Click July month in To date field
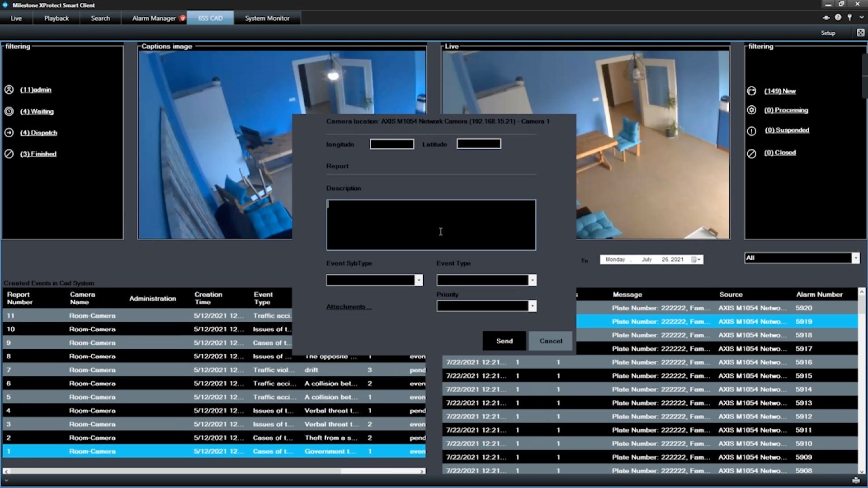The image size is (868, 488). [646, 259]
